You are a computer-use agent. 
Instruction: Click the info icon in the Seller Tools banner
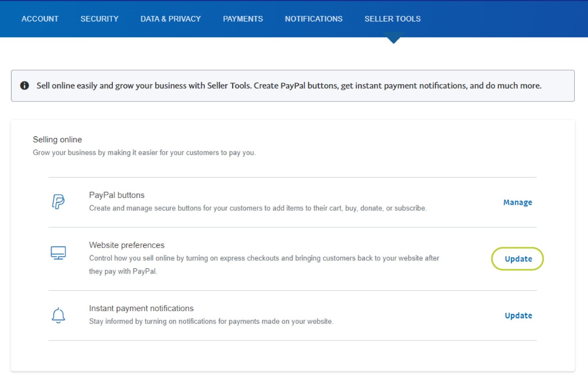click(25, 86)
